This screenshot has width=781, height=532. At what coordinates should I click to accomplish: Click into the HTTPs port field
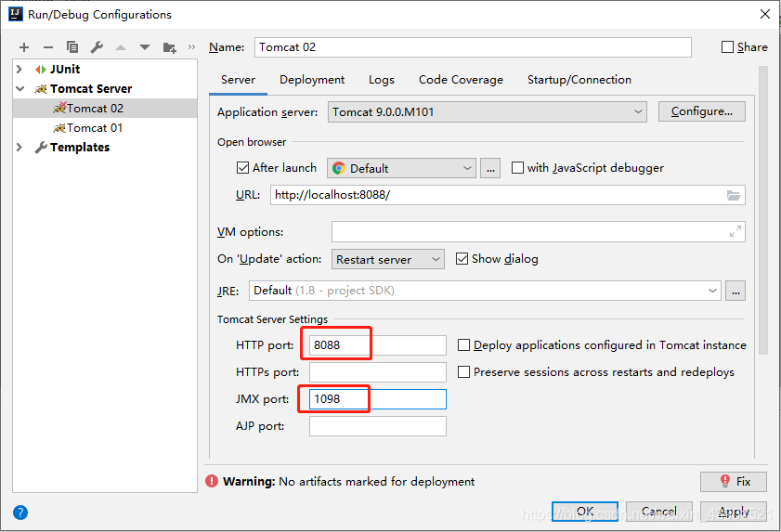pos(378,372)
